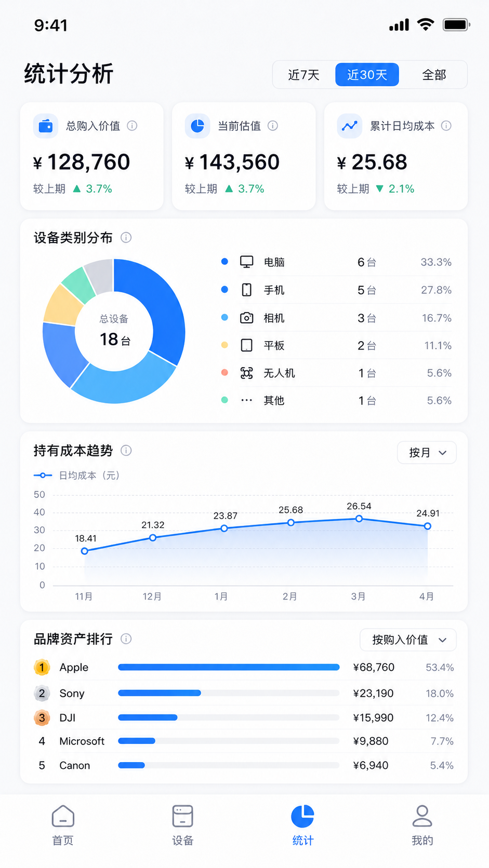The height and width of the screenshot is (868, 489).
Task: Switch time range to 全部
Action: tap(434, 75)
